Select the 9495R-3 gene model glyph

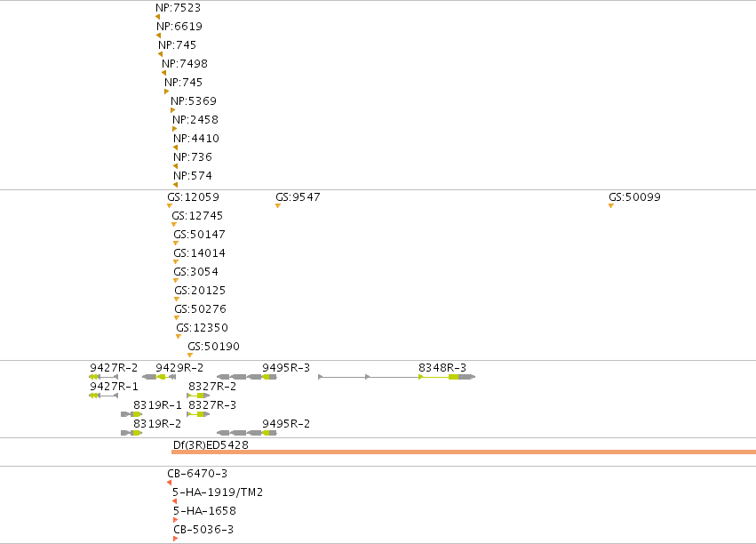247,377
